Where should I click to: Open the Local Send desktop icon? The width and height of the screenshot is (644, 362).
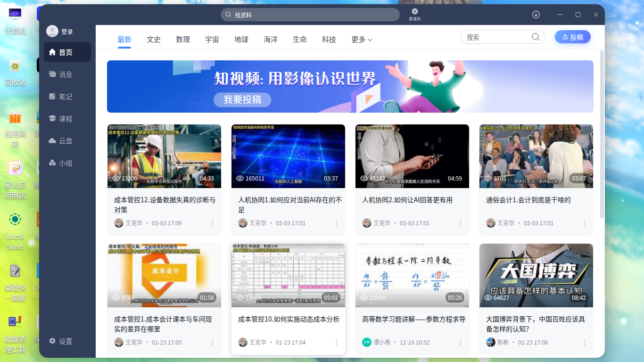click(15, 231)
